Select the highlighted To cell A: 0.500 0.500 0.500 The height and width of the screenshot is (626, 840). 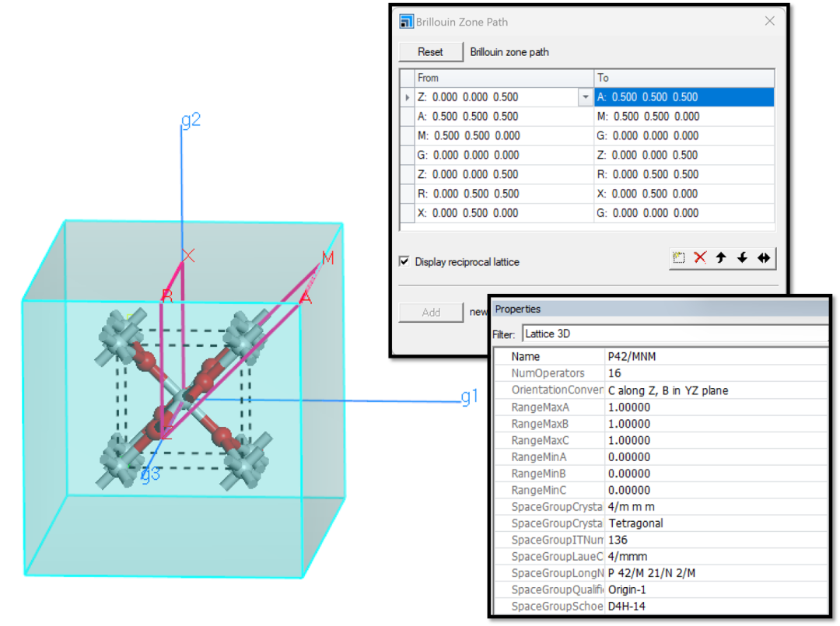point(684,97)
